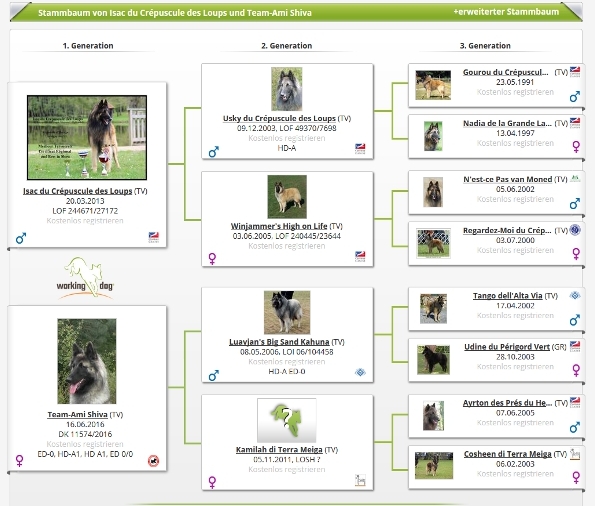The height and width of the screenshot is (506, 595).
Task: Open Team-Ami Shiva's photo thumbnail
Action: click(x=87, y=361)
